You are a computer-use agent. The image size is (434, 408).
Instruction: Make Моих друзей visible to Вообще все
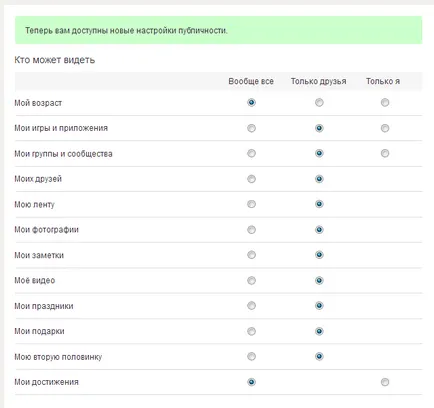point(251,179)
